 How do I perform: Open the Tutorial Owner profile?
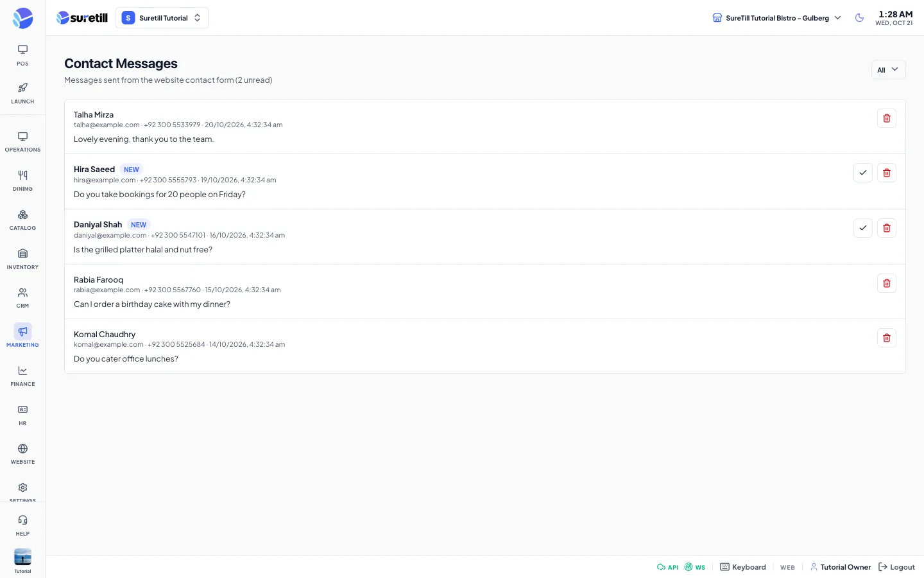[841, 567]
